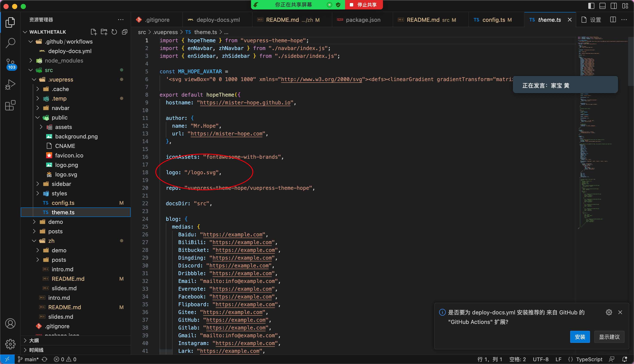Image resolution: width=634 pixels, height=364 pixels.
Task: Expand the .cache folder
Action: pyautogui.click(x=38, y=89)
